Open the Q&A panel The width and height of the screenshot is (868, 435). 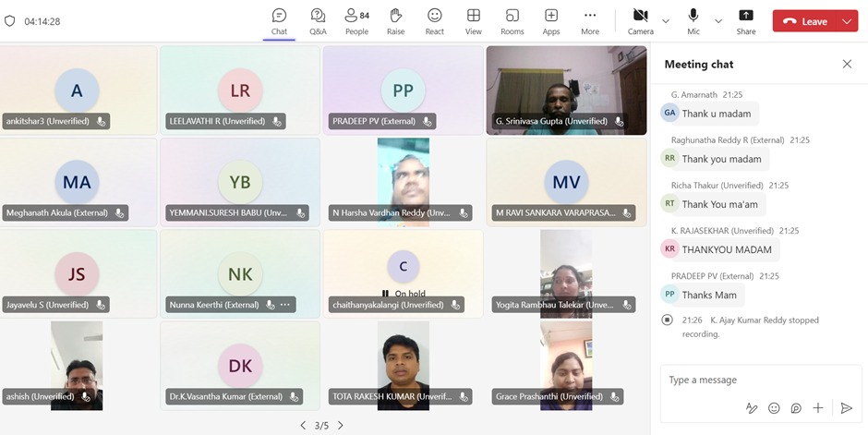(318, 21)
